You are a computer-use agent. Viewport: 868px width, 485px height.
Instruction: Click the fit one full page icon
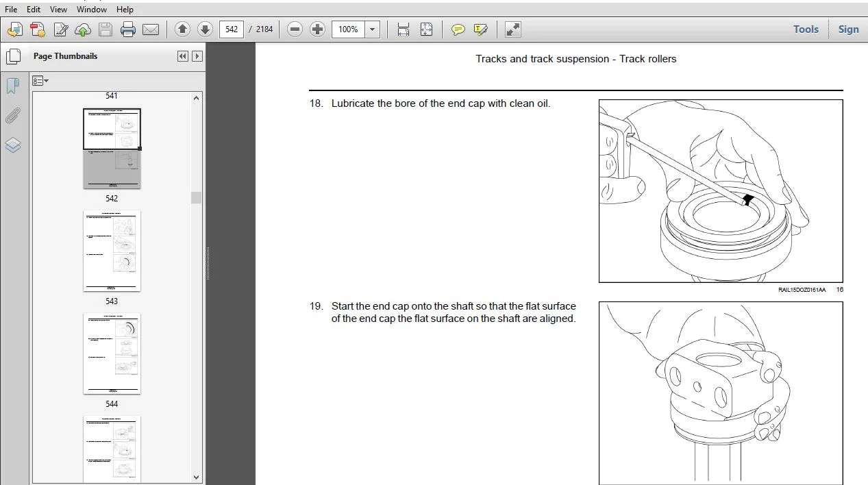[x=426, y=29]
